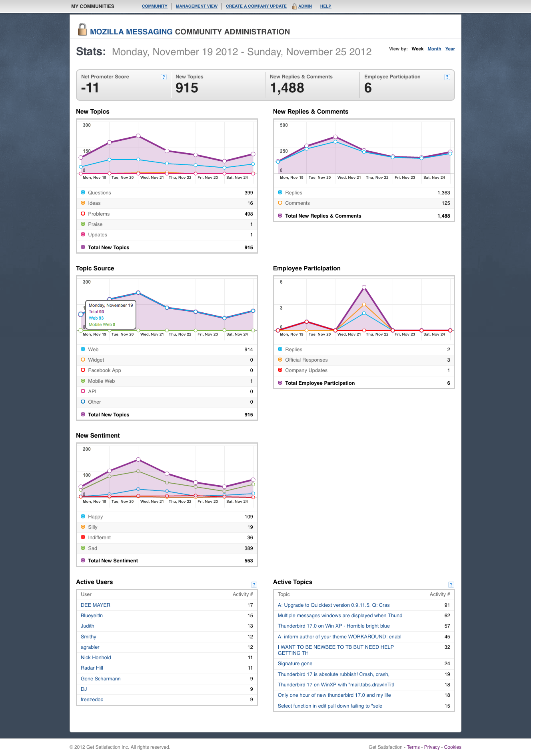Open DEE MAYER's user profile
This screenshot has width=537, height=756.
[96, 605]
